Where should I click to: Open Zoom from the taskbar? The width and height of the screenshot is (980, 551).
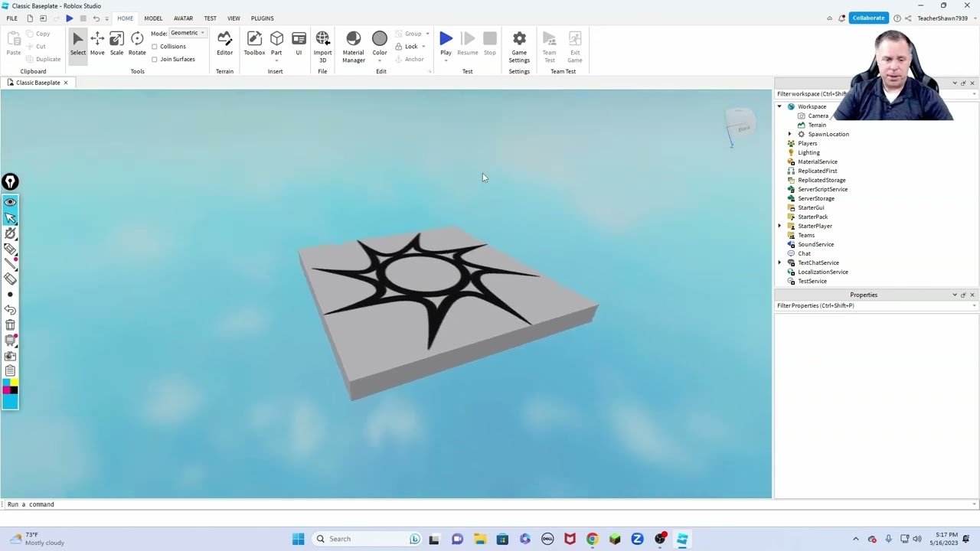point(637,539)
